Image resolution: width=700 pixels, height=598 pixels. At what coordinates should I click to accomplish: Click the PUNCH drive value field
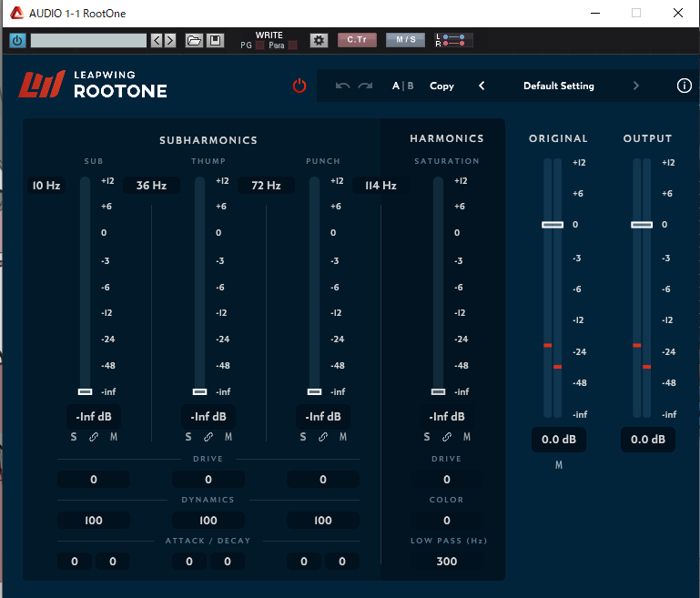[x=323, y=480]
